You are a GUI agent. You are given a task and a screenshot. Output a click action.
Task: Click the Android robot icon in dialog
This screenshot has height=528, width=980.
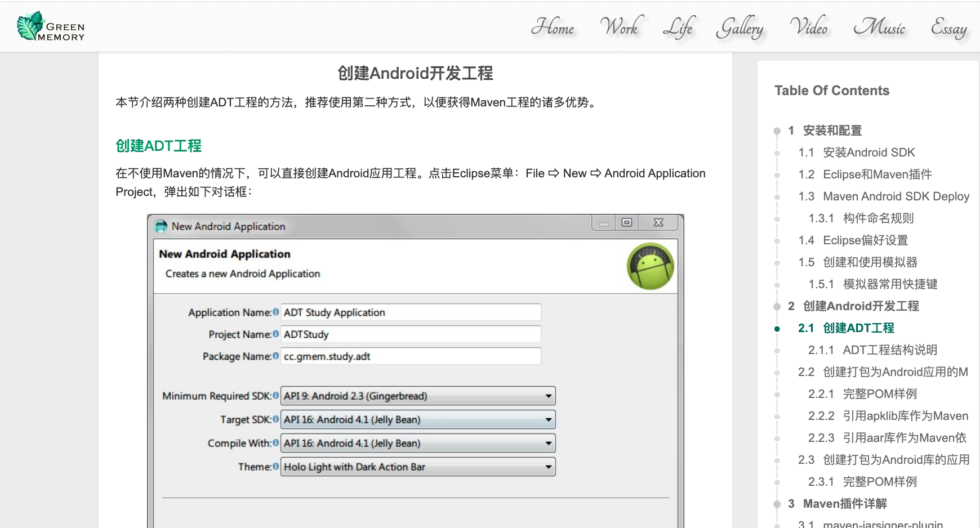651,266
